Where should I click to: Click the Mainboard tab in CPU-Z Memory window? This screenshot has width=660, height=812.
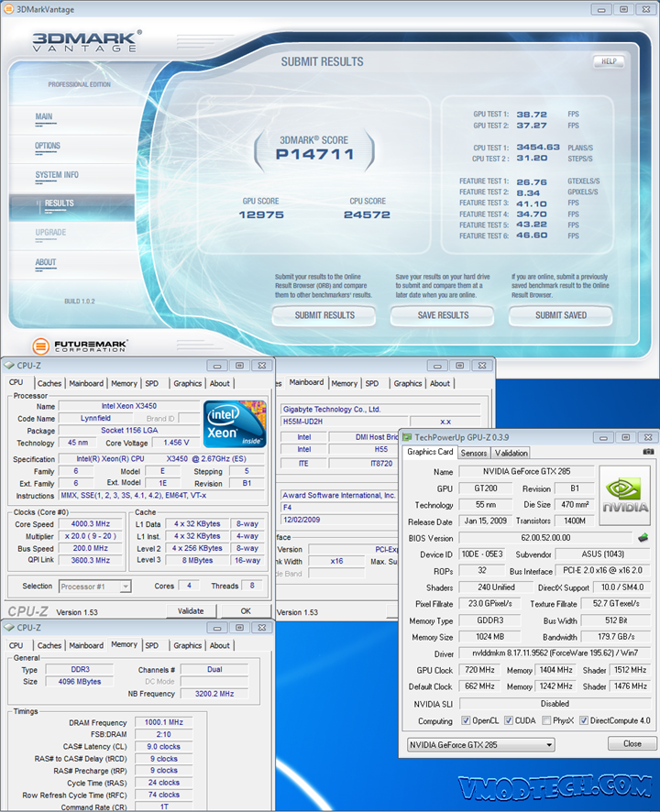(86, 645)
